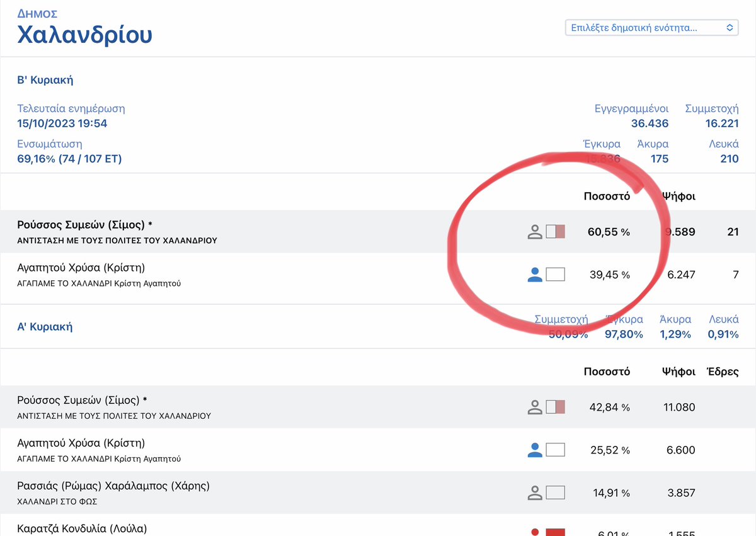This screenshot has height=536, width=756.
Task: Click votes value 6.600
Action: click(680, 450)
